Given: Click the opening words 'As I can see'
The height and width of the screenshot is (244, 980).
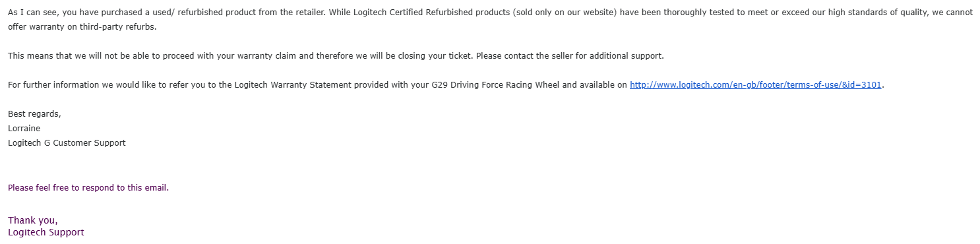Looking at the screenshot, I should coord(33,13).
